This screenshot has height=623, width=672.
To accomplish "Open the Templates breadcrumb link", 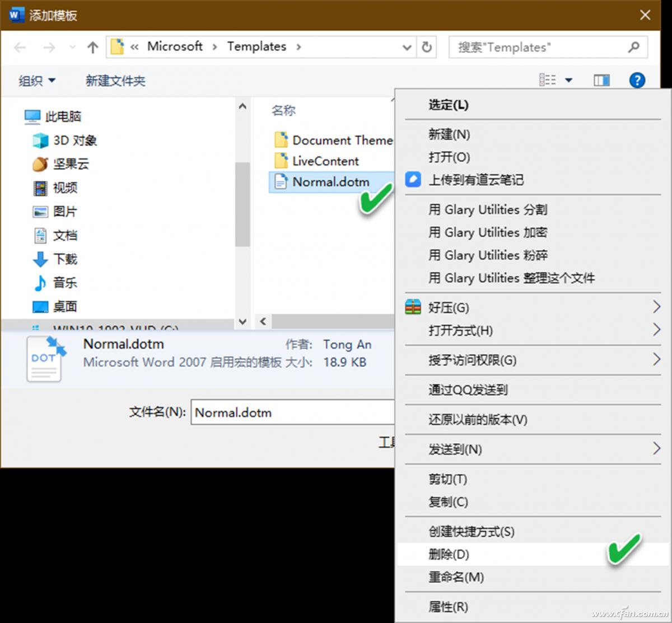I will 256,46.
